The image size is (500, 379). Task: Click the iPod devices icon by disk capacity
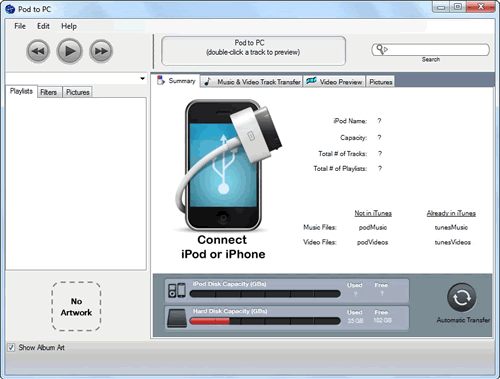pos(177,290)
